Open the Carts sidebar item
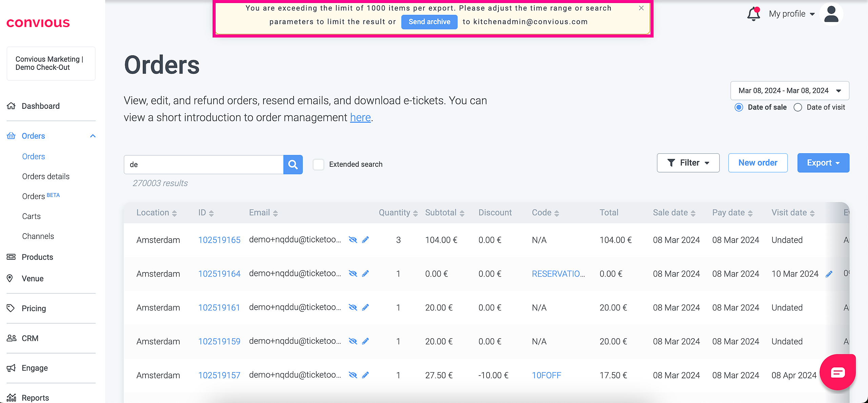 point(31,216)
